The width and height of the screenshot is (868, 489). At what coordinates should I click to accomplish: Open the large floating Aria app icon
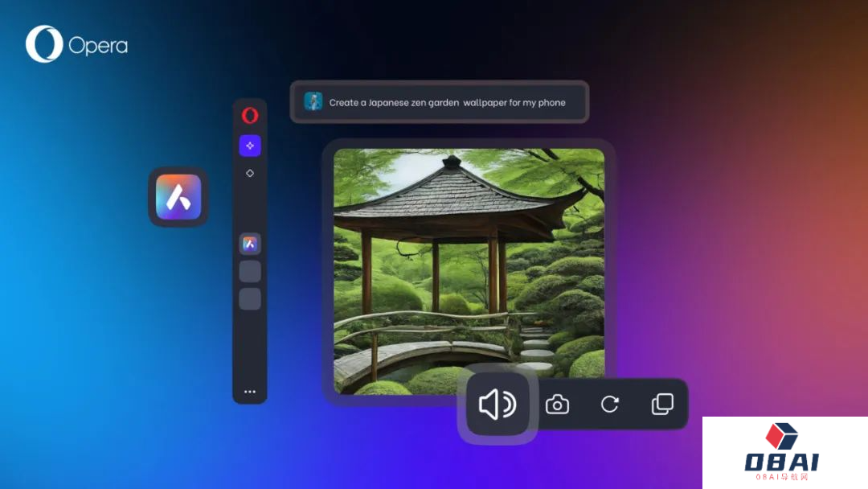click(178, 197)
